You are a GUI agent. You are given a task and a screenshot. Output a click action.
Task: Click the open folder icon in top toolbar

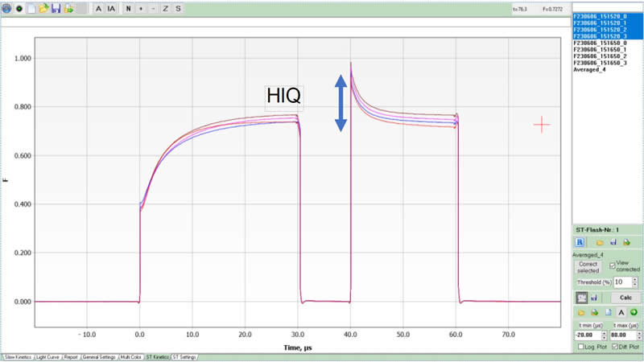point(43,8)
